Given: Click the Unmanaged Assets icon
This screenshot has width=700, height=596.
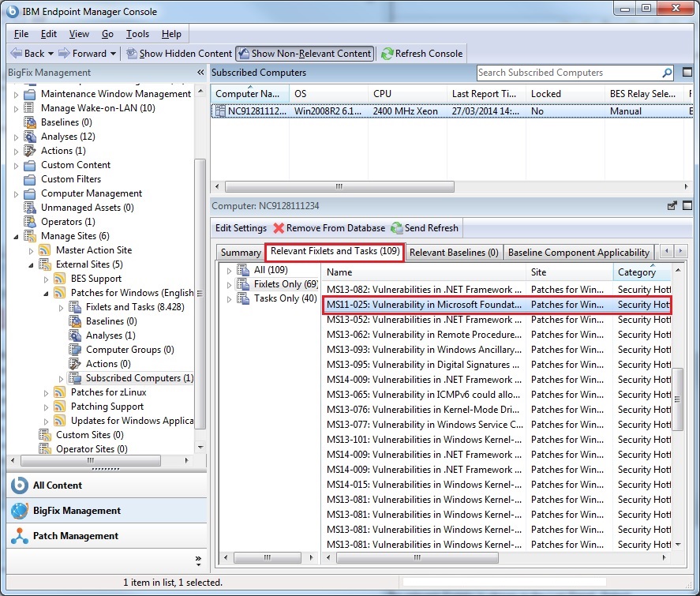Looking at the screenshot, I should (30, 208).
